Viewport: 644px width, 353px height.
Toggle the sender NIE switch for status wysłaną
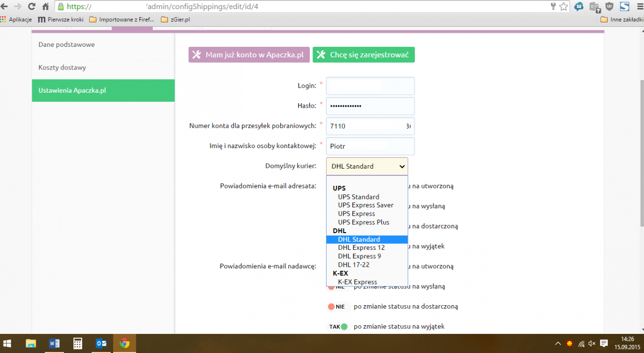337,287
